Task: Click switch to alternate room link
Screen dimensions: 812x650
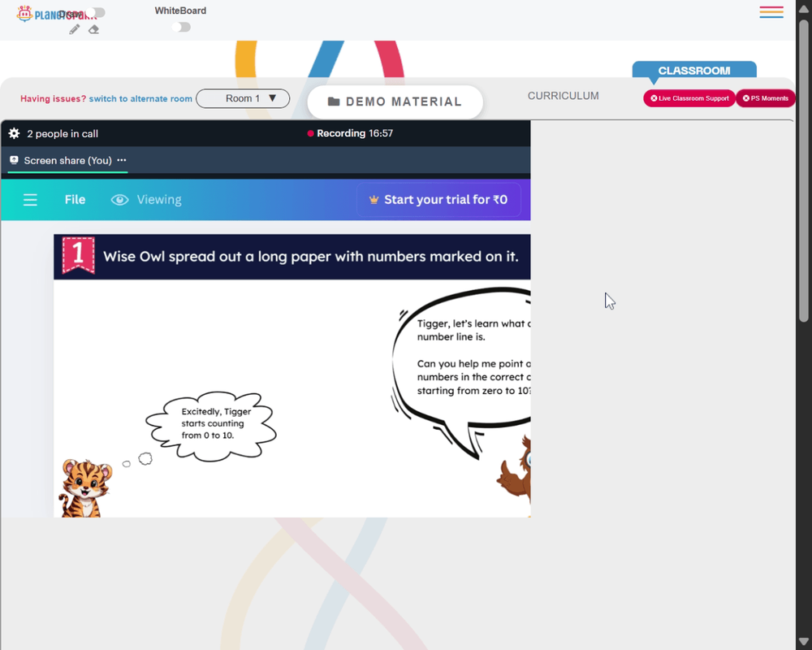Action: 140,98
